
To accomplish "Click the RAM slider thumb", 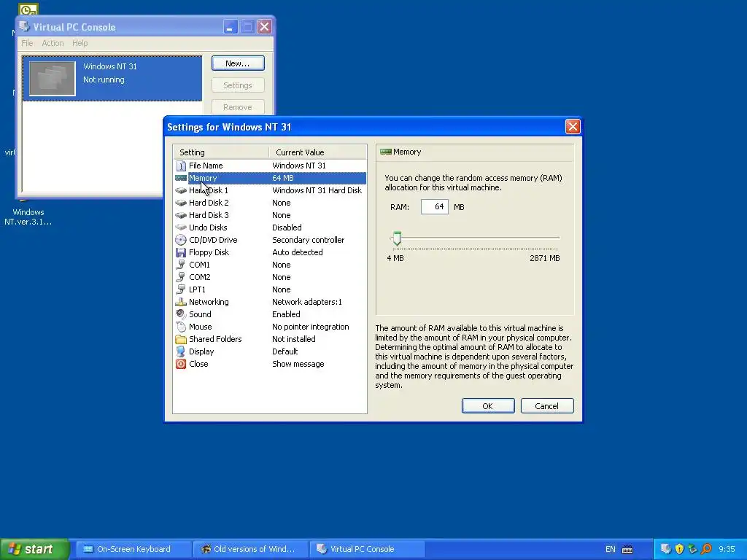I will (x=397, y=238).
